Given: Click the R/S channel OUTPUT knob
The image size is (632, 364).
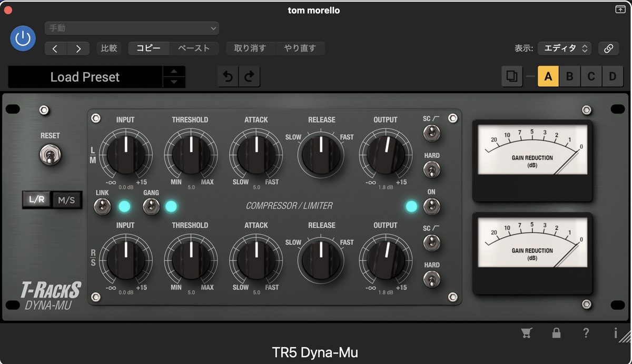Looking at the screenshot, I should (x=386, y=259).
